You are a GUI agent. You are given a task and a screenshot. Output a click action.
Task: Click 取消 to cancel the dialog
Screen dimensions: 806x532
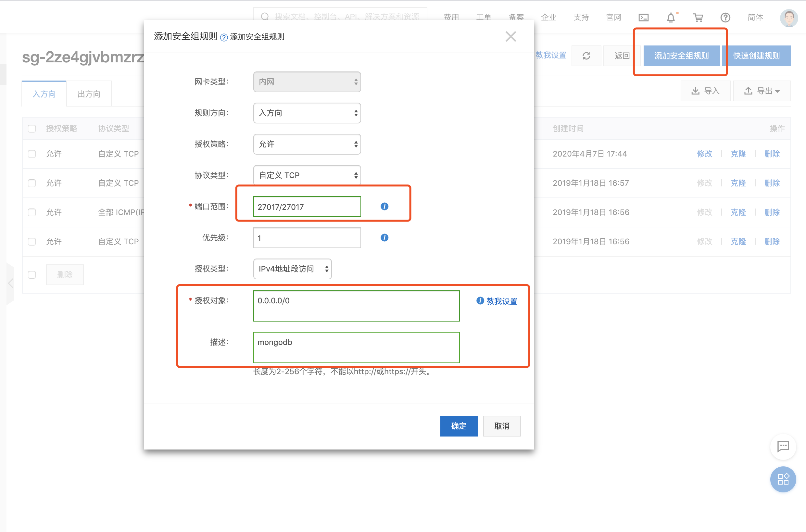coord(502,426)
